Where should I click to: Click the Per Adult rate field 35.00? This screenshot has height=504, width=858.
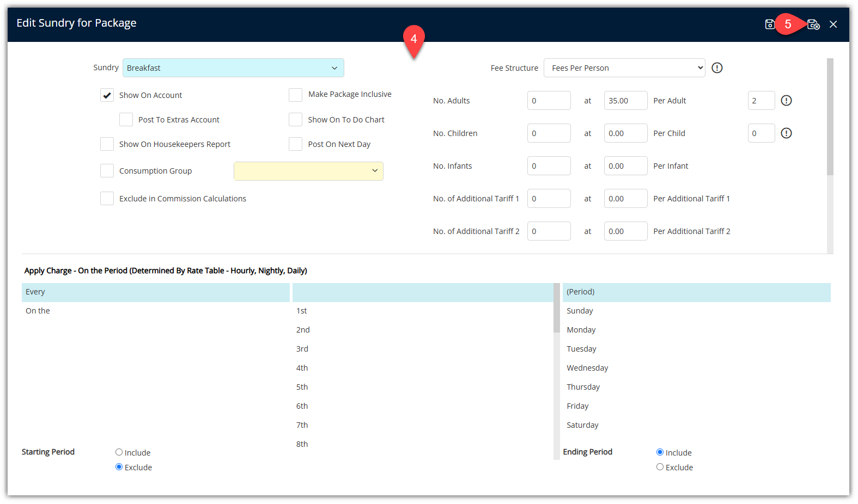coord(625,100)
